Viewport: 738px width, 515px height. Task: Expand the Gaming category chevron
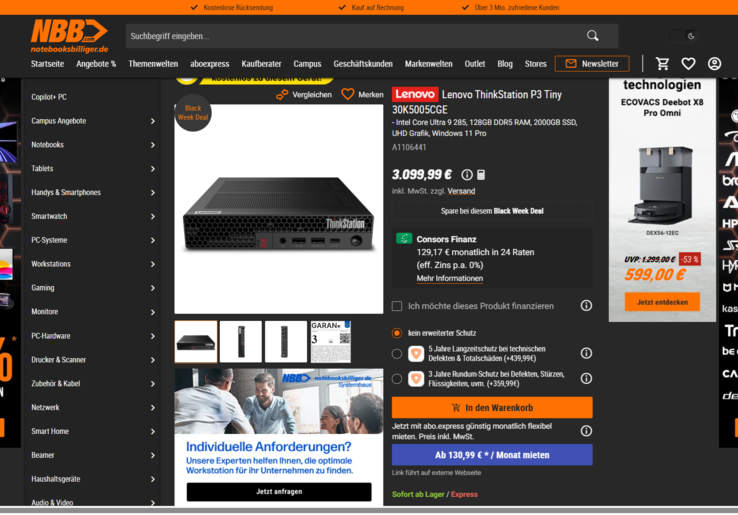[x=152, y=288]
